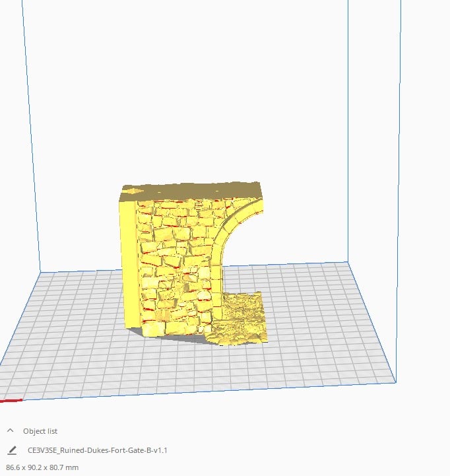The width and height of the screenshot is (450, 476).
Task: Select the yellow stone wall model
Action: [x=175, y=264]
